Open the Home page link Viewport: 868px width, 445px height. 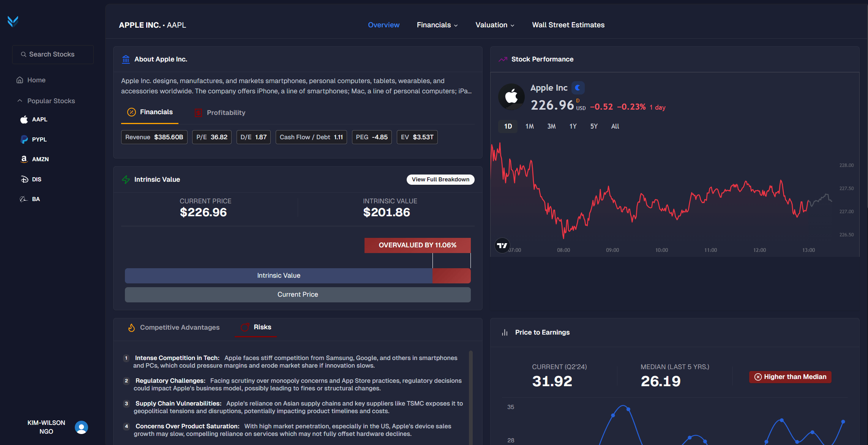[x=31, y=80]
